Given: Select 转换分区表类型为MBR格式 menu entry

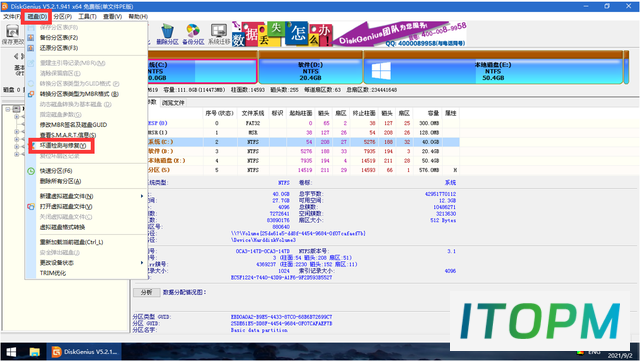Looking at the screenshot, I should 79,94.
